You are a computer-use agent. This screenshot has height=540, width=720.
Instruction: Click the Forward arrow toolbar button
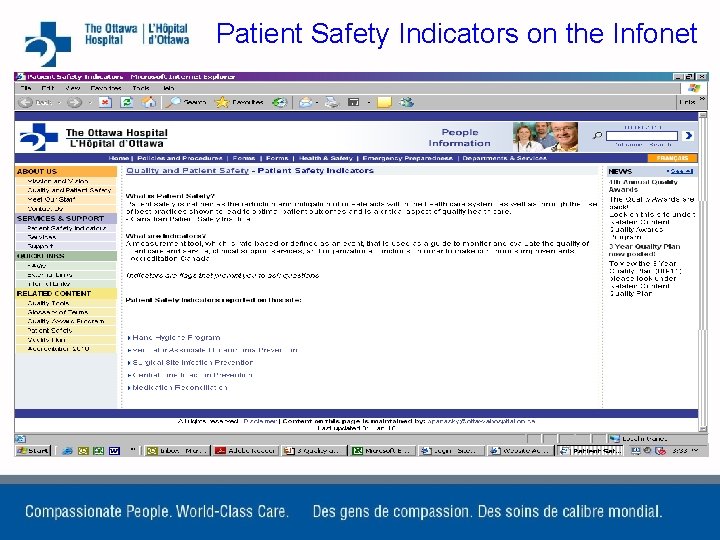pos(74,102)
